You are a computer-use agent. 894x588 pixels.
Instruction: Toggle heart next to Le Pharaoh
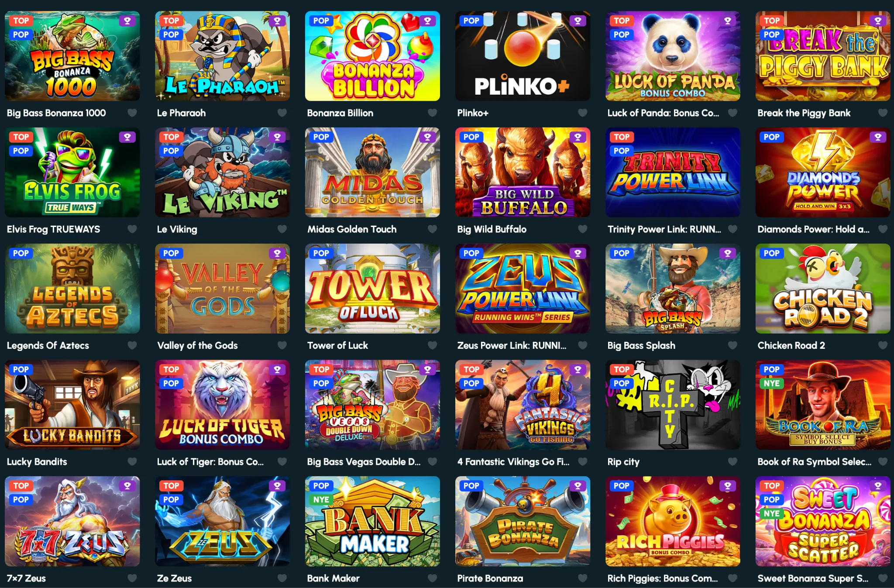coord(282,113)
